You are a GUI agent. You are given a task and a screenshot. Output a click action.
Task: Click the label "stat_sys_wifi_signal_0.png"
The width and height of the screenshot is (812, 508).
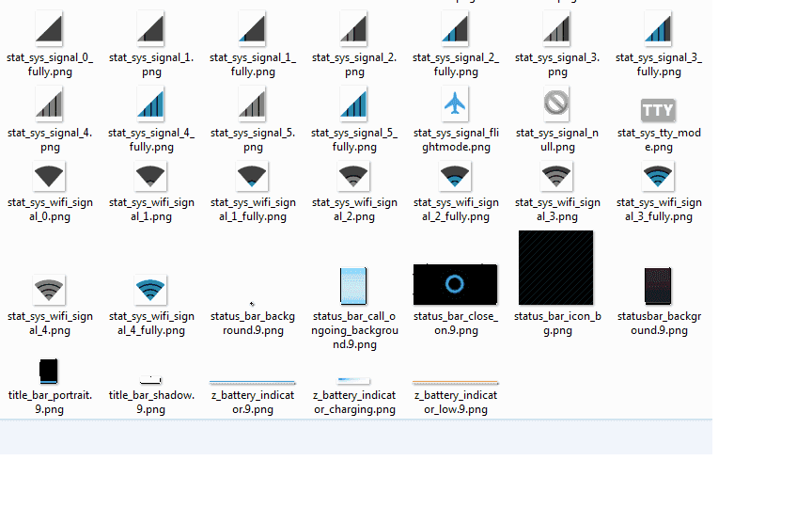tap(50, 210)
